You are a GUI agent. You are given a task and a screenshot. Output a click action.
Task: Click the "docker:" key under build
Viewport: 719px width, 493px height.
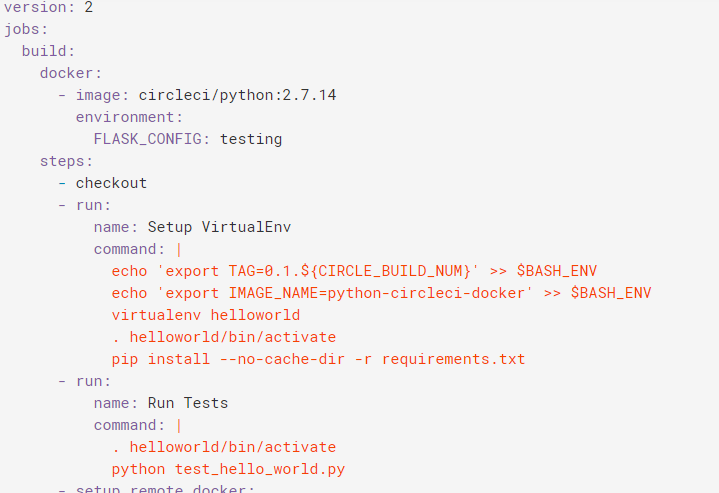[71, 73]
